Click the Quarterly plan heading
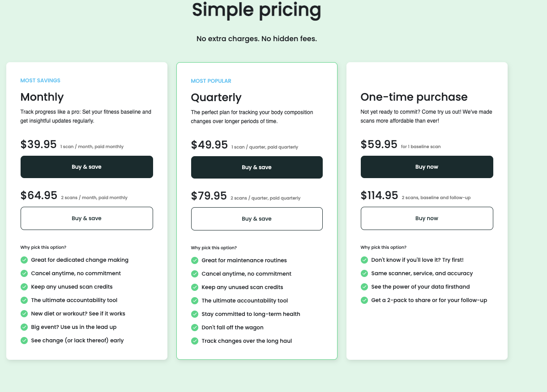 pos(216,97)
